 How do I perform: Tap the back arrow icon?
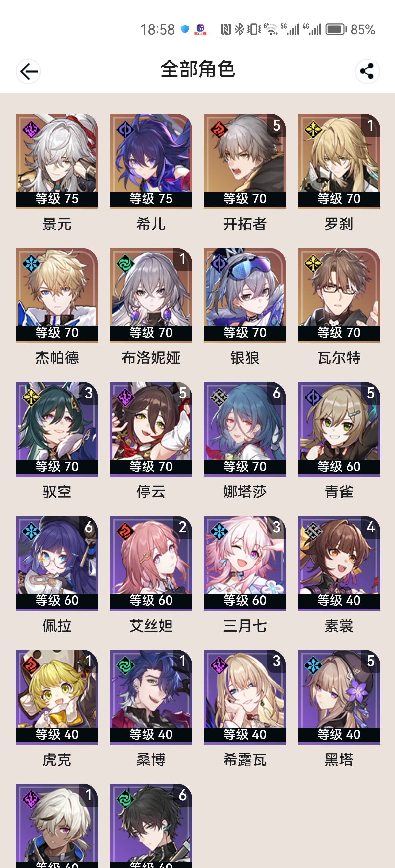(x=29, y=71)
